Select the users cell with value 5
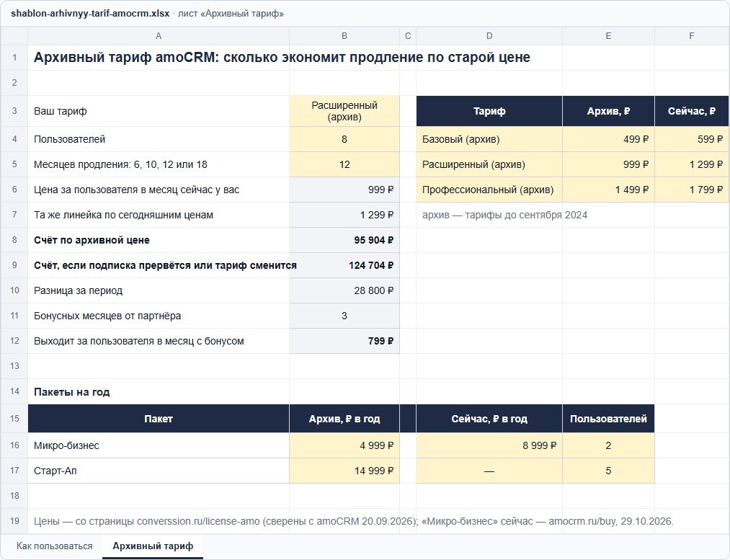 pyautogui.click(x=608, y=471)
